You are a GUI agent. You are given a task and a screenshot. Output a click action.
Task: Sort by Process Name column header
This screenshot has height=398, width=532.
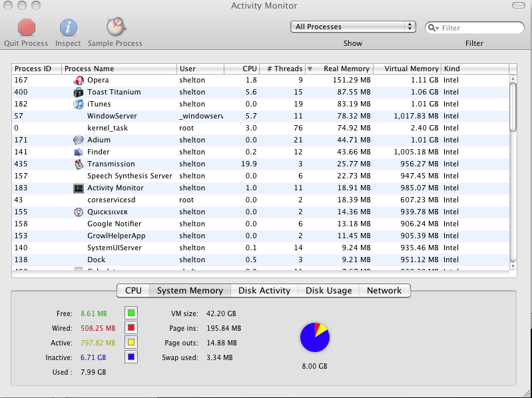click(119, 69)
